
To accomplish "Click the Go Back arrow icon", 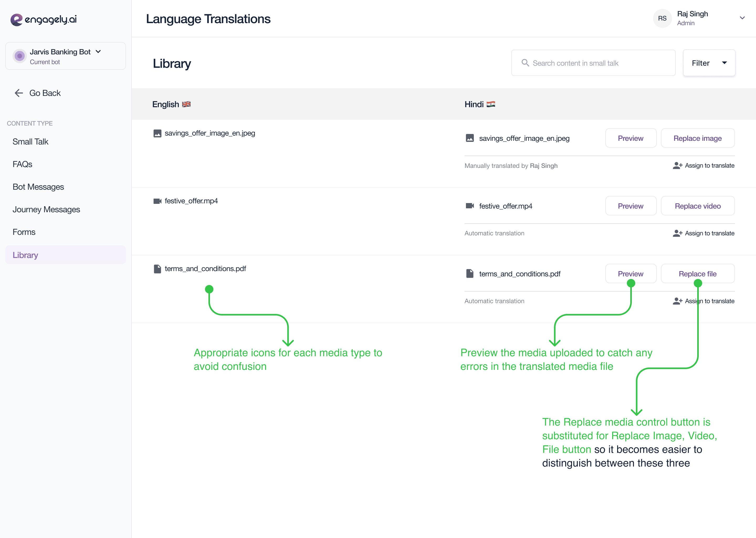I will (19, 93).
